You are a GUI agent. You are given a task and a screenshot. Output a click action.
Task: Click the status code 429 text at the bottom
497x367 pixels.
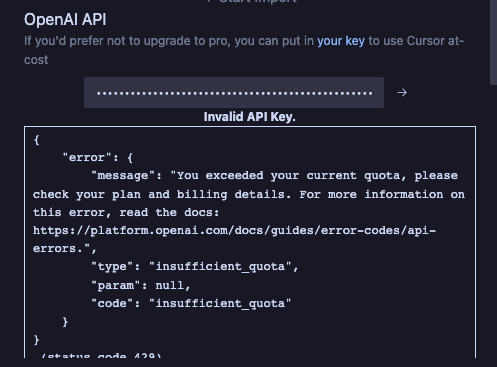(x=100, y=355)
